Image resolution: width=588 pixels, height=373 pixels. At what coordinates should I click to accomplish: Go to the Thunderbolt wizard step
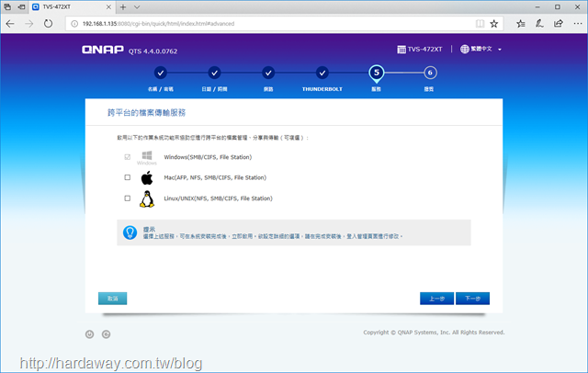click(x=322, y=73)
